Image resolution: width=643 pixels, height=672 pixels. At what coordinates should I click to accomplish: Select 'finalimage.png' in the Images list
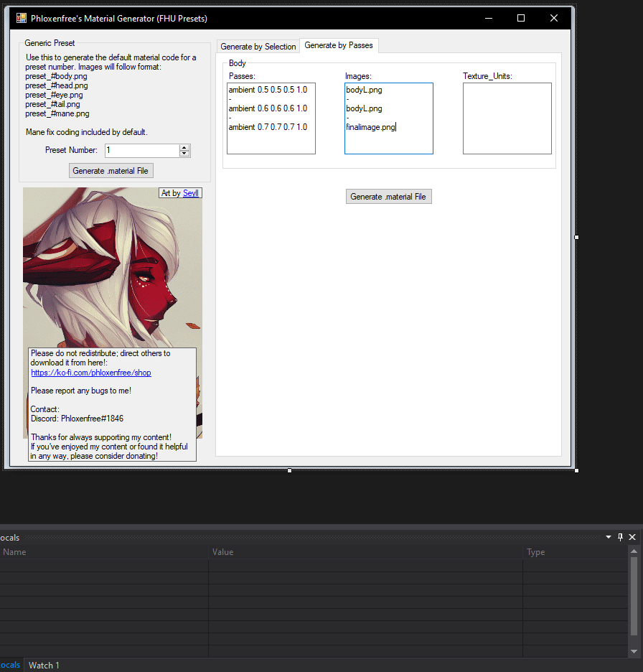[370, 126]
